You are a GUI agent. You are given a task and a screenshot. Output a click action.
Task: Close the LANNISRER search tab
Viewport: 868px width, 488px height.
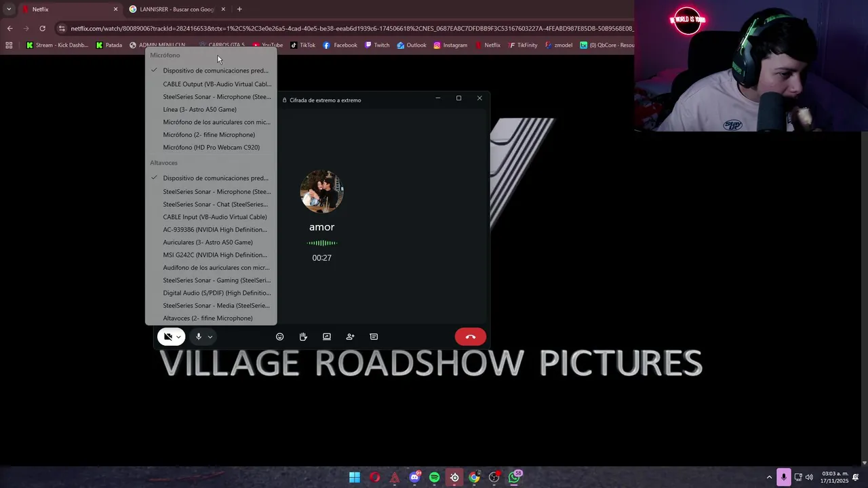(223, 9)
